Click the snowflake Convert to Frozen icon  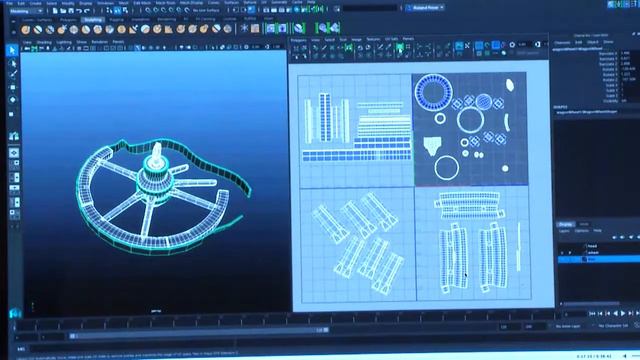[244, 28]
